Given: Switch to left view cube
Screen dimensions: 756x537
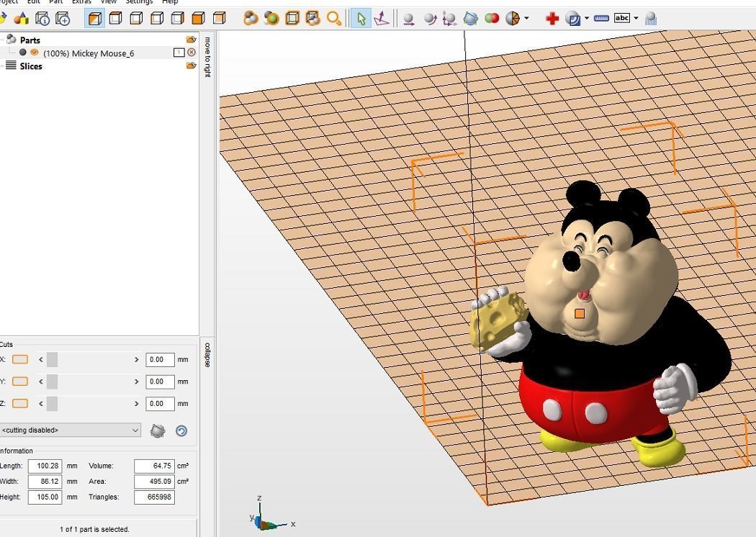Looking at the screenshot, I should 157,19.
